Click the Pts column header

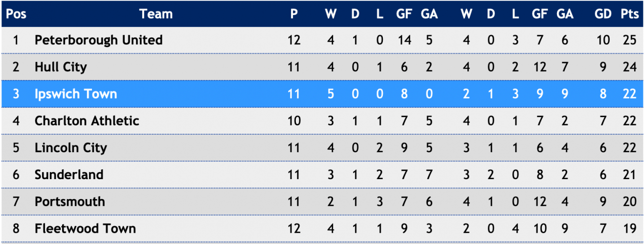click(629, 14)
